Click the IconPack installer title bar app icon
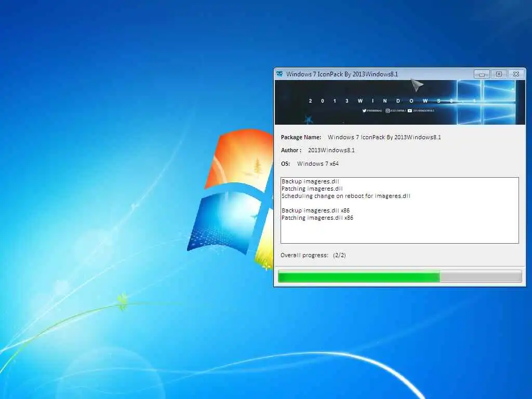 click(280, 74)
